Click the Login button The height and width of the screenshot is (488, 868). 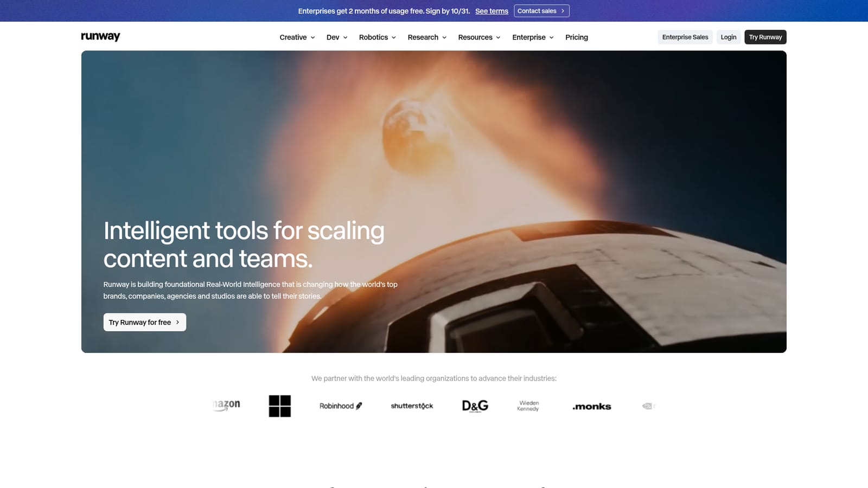click(729, 37)
